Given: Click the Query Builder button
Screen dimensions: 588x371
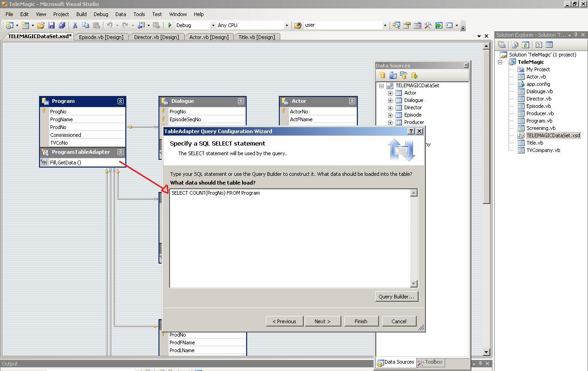Looking at the screenshot, I should coord(396,297).
